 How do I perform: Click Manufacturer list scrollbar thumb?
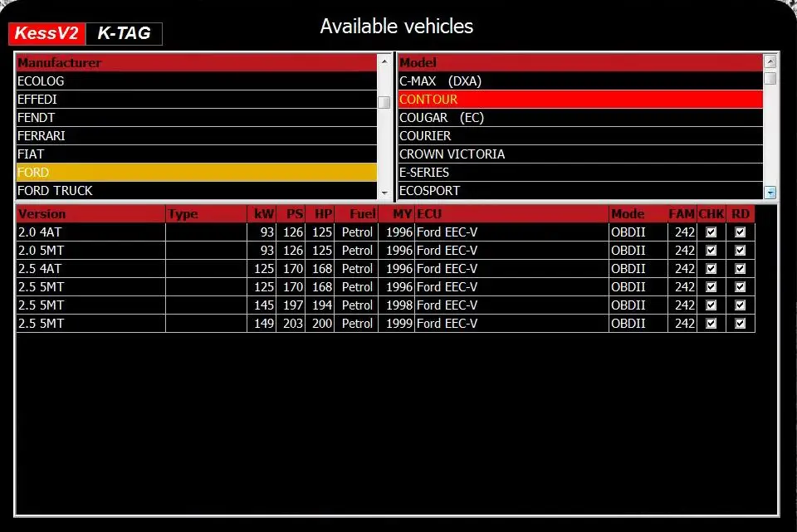point(384,102)
